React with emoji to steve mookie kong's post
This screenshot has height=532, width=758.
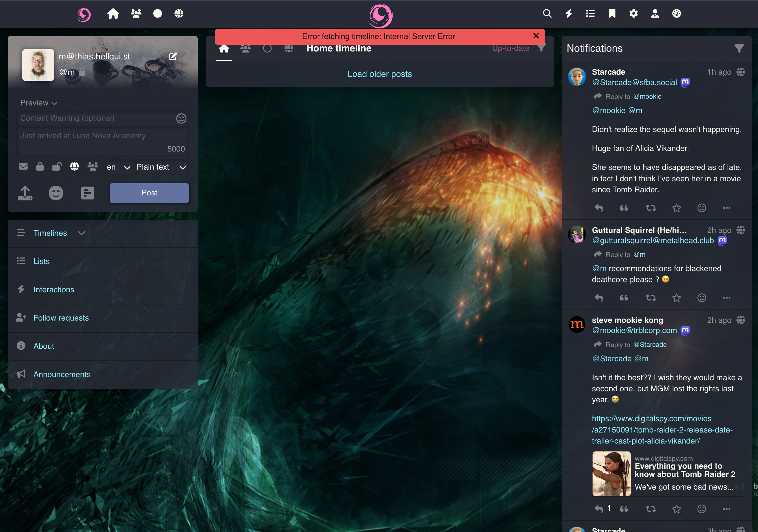(701, 509)
